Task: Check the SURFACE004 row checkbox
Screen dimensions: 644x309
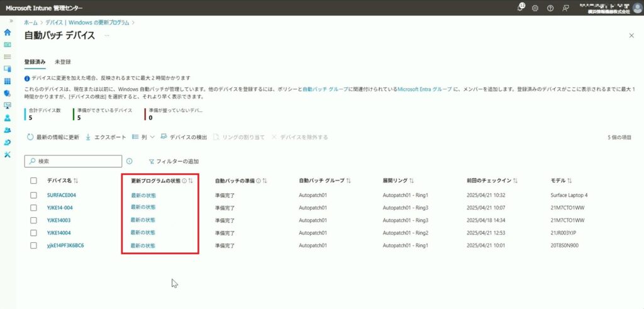Action: pos(34,195)
